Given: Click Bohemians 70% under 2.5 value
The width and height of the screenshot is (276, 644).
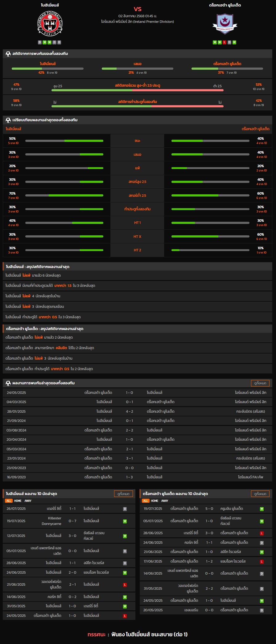Looking at the screenshot, I should (x=12, y=193).
